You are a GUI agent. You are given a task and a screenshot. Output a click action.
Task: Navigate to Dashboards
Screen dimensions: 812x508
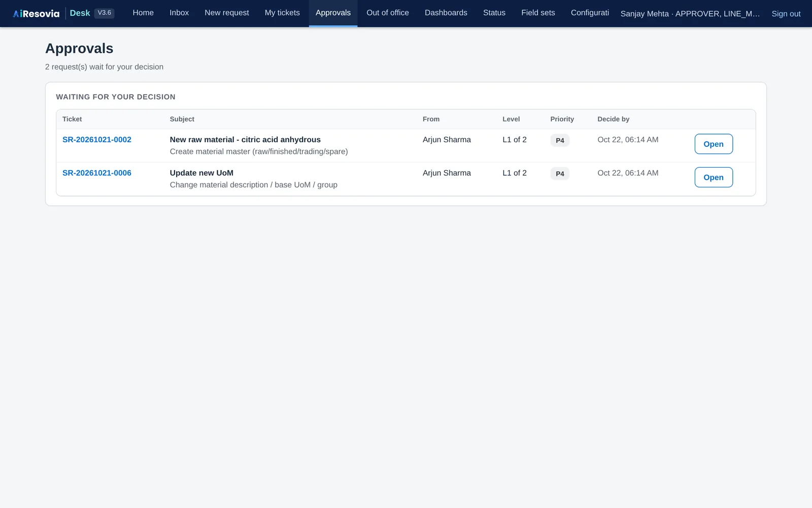pyautogui.click(x=446, y=13)
